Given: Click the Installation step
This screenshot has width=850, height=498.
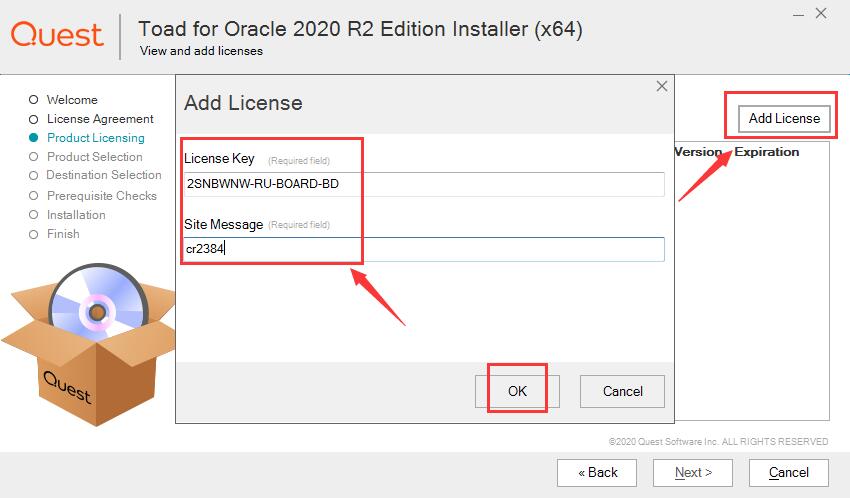Looking at the screenshot, I should click(75, 215).
